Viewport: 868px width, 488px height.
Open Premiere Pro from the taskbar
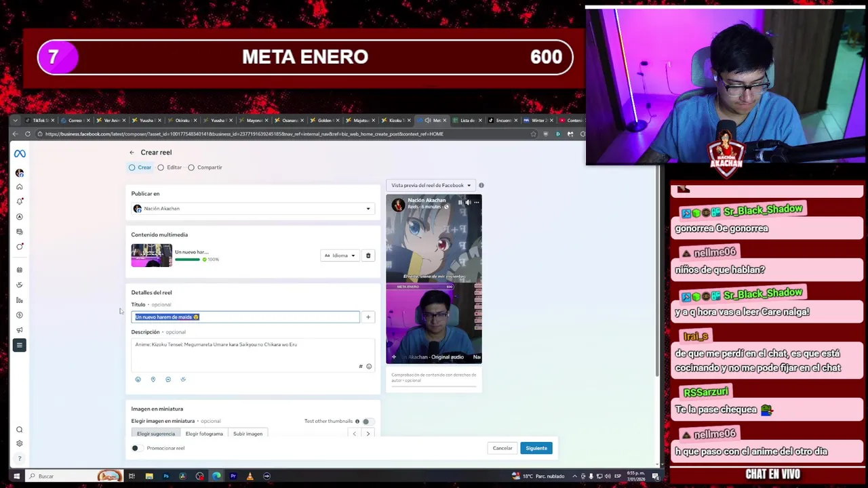coord(233,476)
